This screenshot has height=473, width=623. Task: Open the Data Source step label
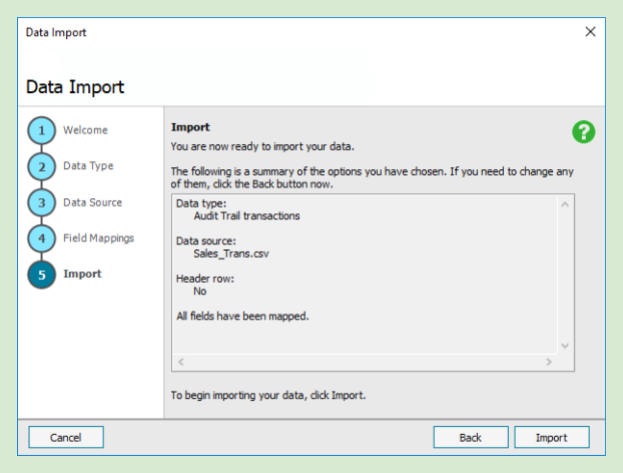(x=92, y=202)
